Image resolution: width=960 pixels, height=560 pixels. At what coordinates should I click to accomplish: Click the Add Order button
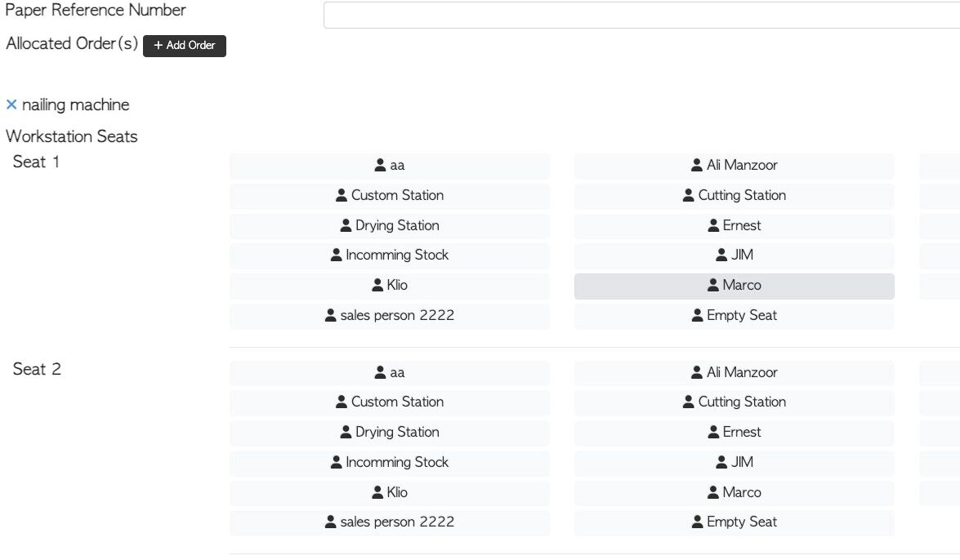[185, 46]
